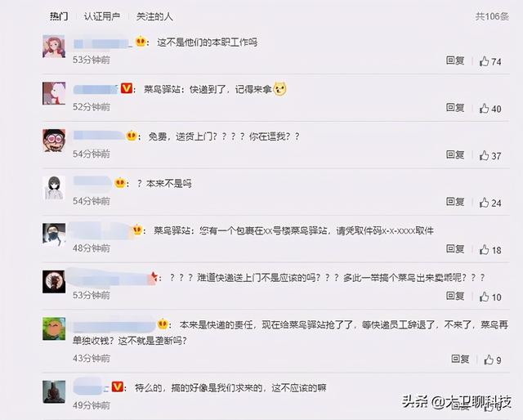523x420 pixels.
Task: Click the crown member badge in first comment
Action: click(141, 42)
